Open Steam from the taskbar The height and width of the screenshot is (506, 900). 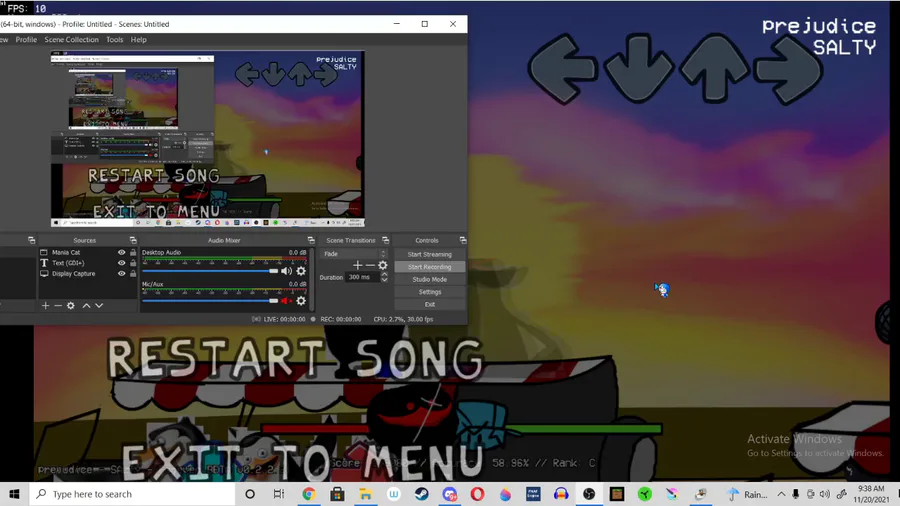(421, 494)
